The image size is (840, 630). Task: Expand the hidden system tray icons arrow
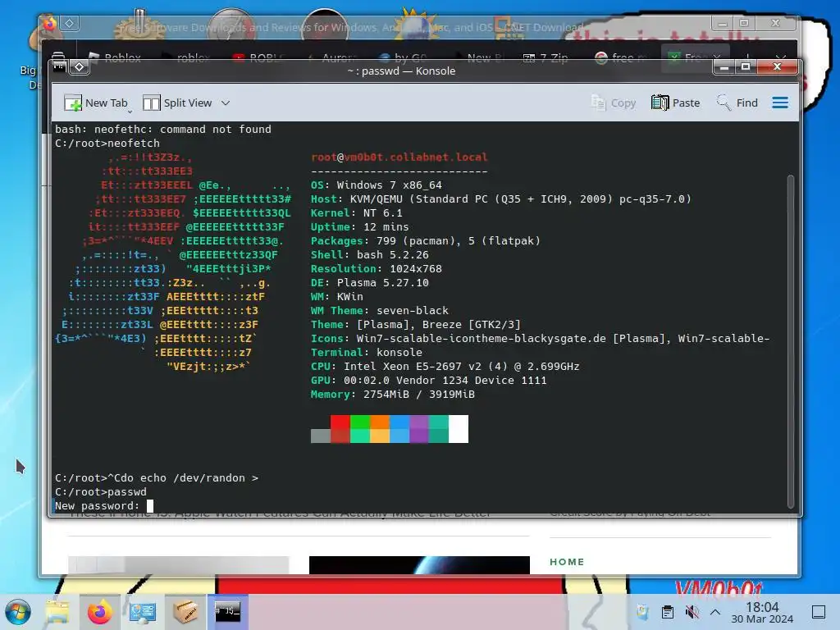coord(715,612)
